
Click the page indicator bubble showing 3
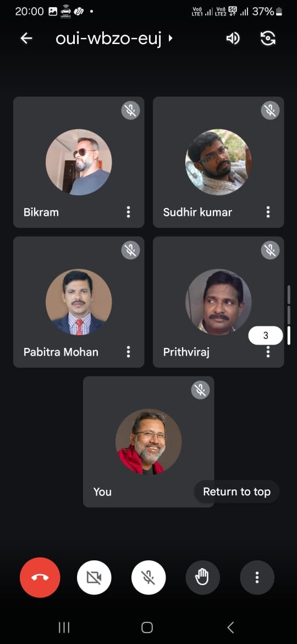click(266, 336)
